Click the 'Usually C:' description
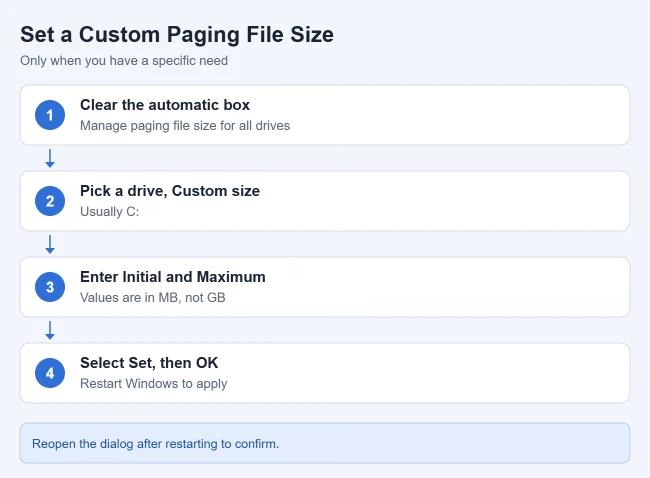 tap(109, 211)
